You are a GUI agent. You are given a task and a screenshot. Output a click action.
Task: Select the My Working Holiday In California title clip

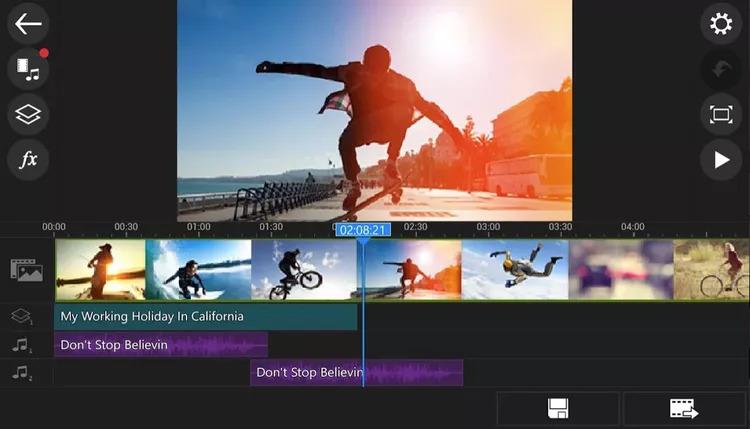(206, 317)
